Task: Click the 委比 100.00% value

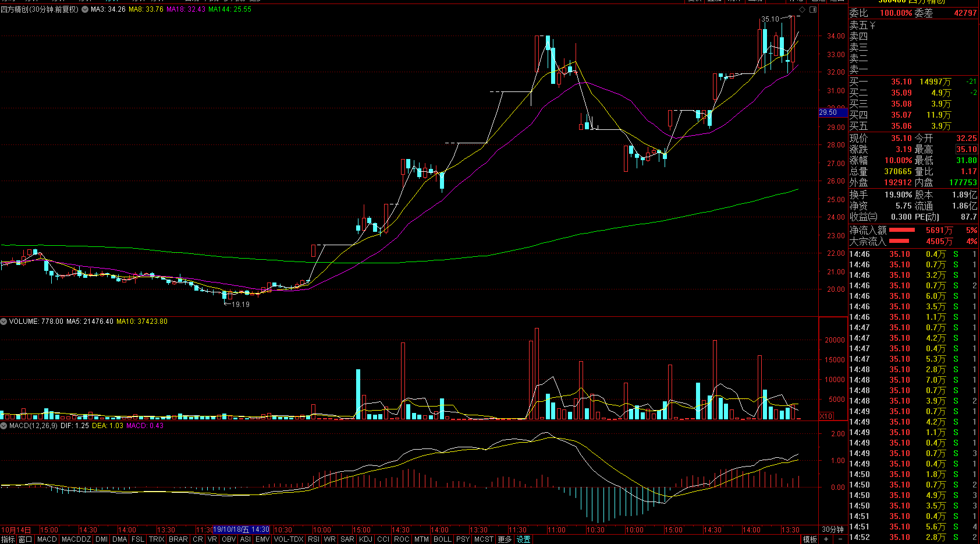Action: point(896,13)
